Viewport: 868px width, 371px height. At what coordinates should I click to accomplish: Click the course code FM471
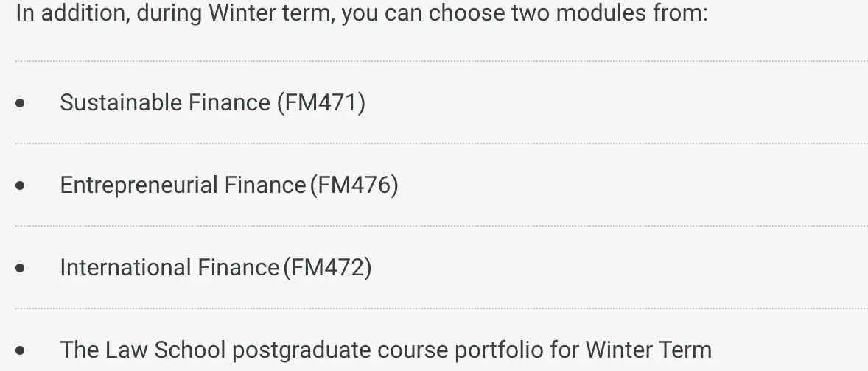tap(321, 102)
